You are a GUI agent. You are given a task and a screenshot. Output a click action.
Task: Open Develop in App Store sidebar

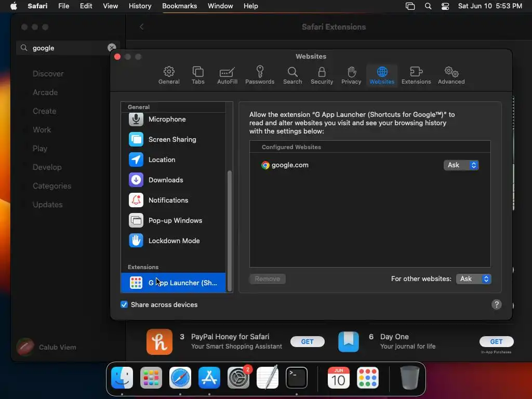[47, 167]
